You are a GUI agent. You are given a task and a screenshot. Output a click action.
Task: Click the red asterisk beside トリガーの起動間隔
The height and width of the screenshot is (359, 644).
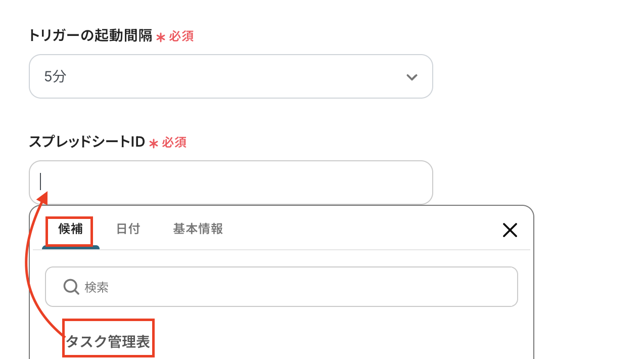click(161, 37)
